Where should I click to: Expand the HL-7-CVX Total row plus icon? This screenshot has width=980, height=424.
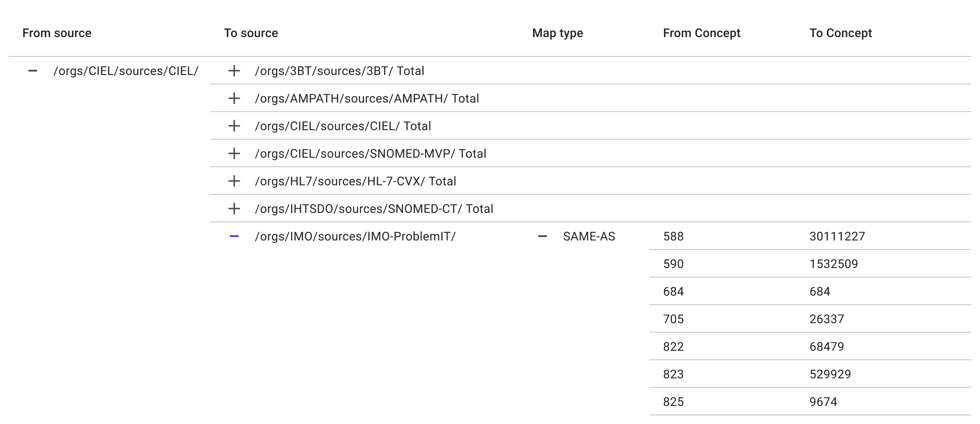point(234,181)
